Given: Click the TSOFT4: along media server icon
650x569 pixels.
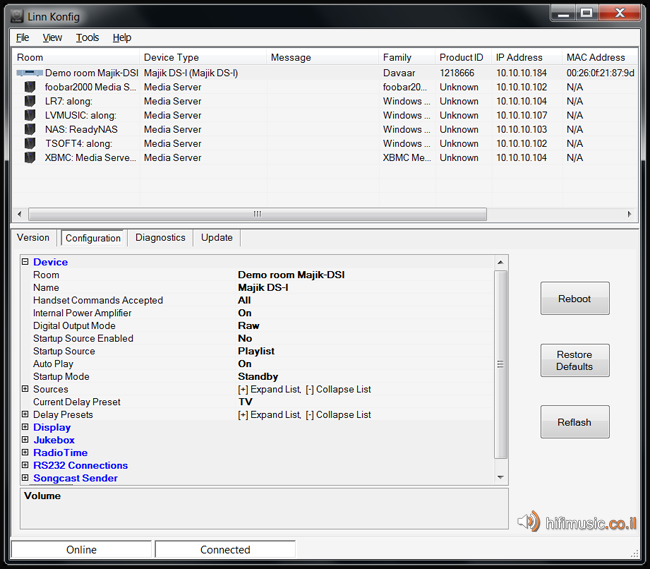Looking at the screenshot, I should point(30,143).
